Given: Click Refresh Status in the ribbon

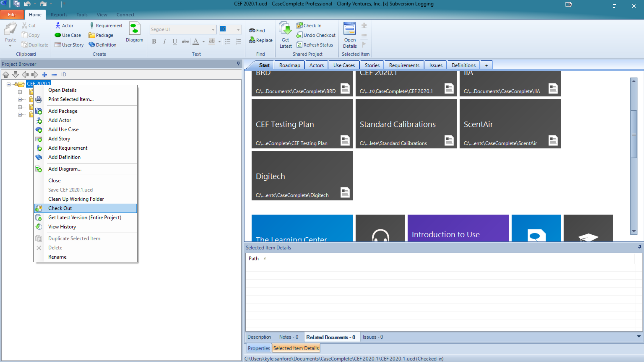Looking at the screenshot, I should coord(315,45).
